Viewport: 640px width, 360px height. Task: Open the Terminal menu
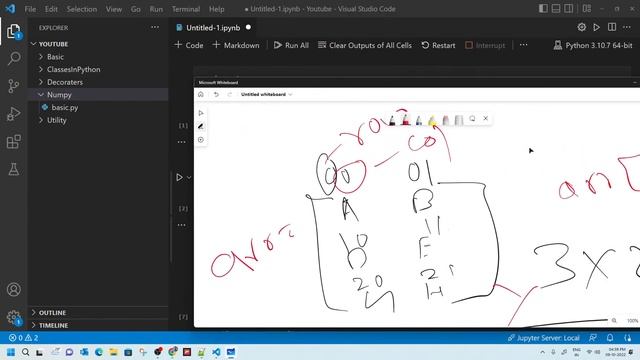(186, 9)
